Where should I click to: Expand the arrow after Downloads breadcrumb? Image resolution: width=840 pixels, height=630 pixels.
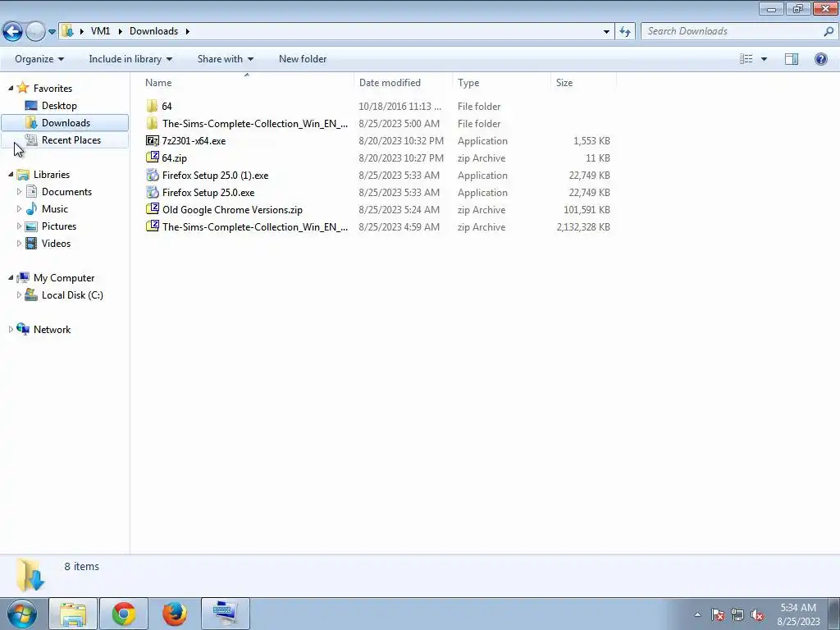188,31
